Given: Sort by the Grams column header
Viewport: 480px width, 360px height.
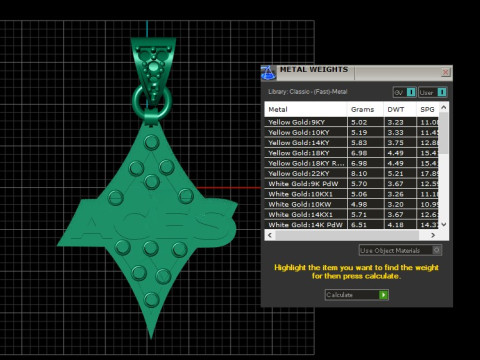Looking at the screenshot, I should [365, 109].
